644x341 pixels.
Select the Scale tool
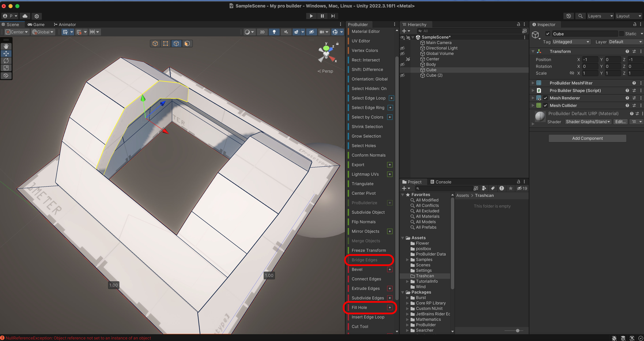pyautogui.click(x=6, y=68)
